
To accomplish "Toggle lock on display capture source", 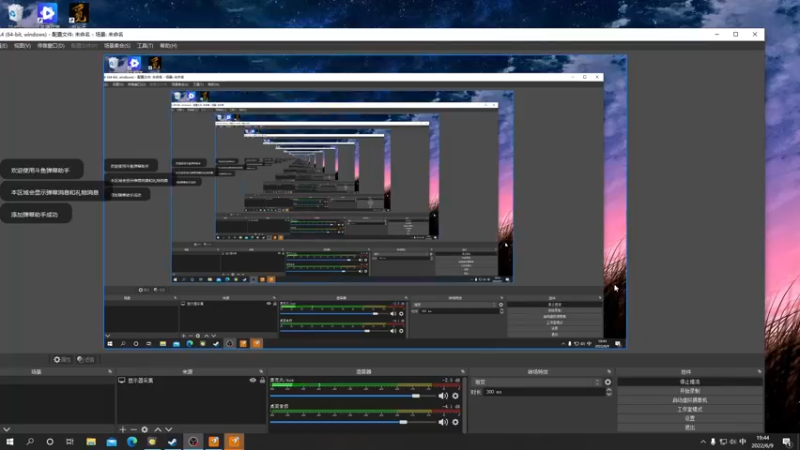I will click(262, 380).
